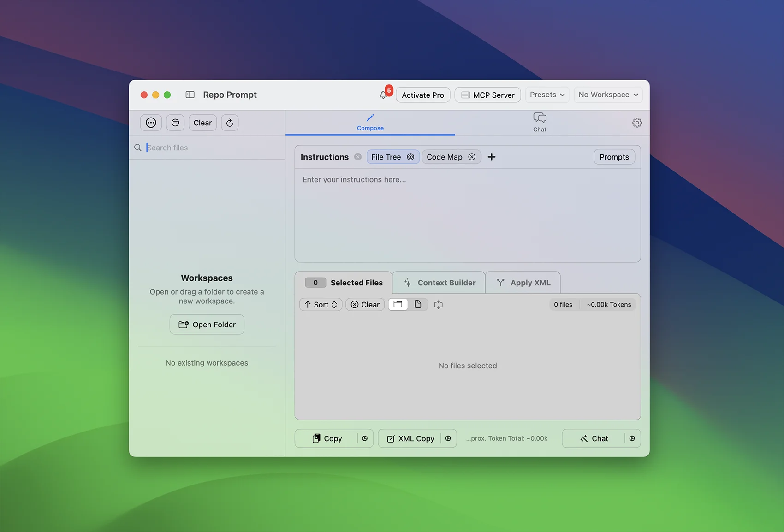Viewport: 784px width, 532px height.
Task: Click the dashed-box icon right of file view
Action: (438, 305)
